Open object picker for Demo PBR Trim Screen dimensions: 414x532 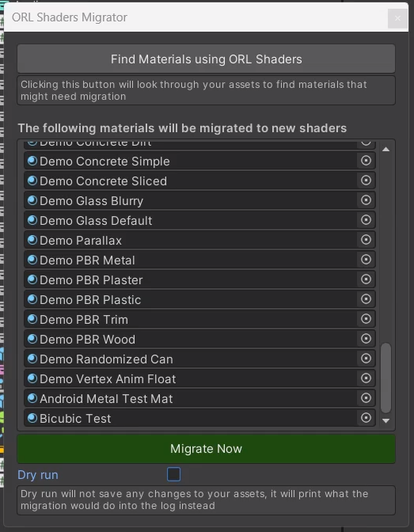[366, 318]
